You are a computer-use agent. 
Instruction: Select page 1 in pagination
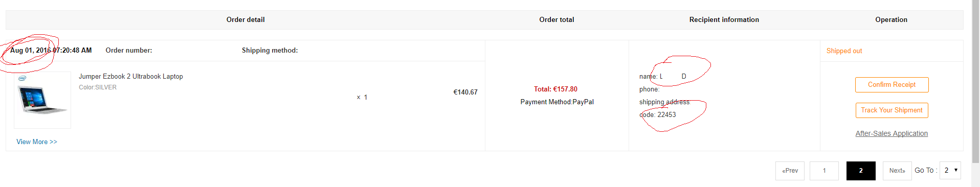point(824,171)
